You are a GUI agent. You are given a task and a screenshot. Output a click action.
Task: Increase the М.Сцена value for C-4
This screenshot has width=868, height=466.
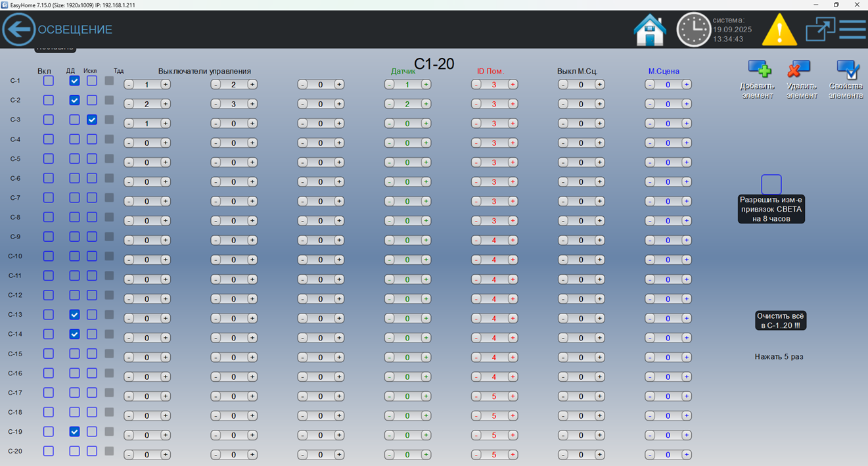pos(686,143)
